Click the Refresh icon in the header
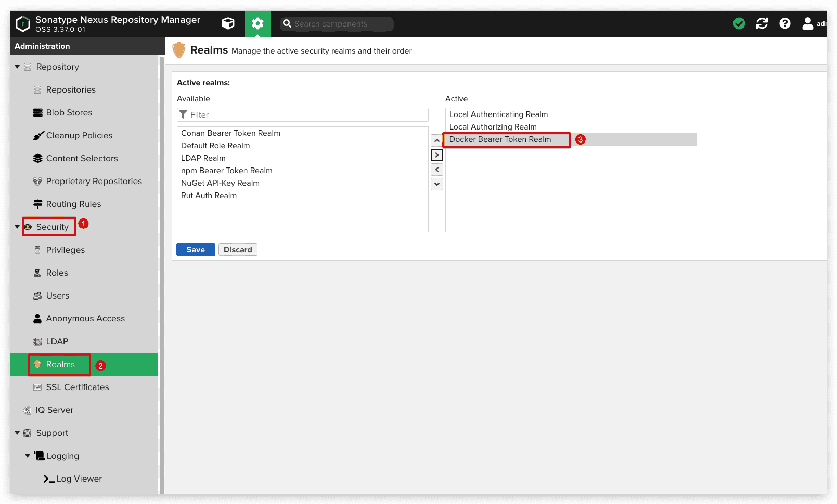Screen dimensions: 837x504 click(762, 23)
